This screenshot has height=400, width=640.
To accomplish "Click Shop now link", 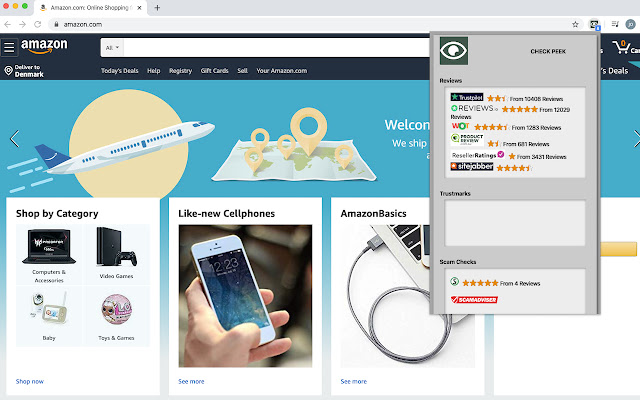I will (30, 381).
